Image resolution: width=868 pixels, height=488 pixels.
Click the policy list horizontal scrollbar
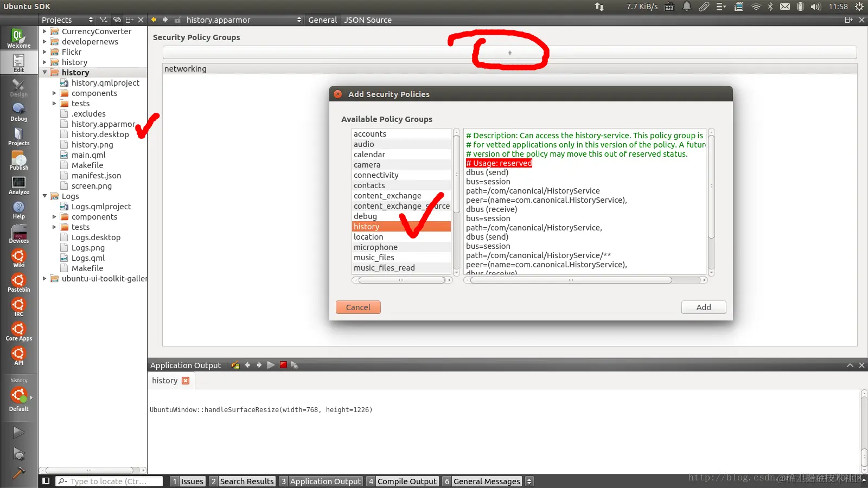tap(401, 280)
